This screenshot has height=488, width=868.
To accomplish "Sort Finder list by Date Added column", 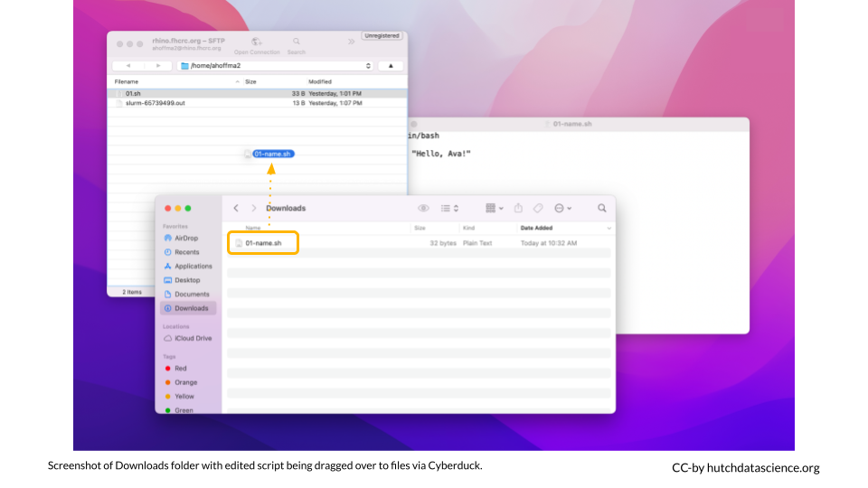I will (x=536, y=228).
